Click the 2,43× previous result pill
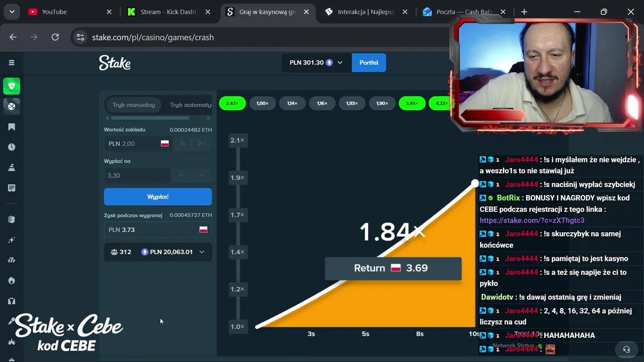Image resolution: width=644 pixels, height=362 pixels. pos(232,103)
